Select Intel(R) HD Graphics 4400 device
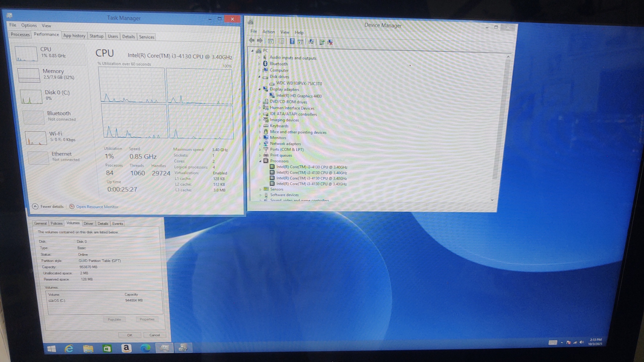Viewport: 644px width, 362px height. [x=299, y=96]
